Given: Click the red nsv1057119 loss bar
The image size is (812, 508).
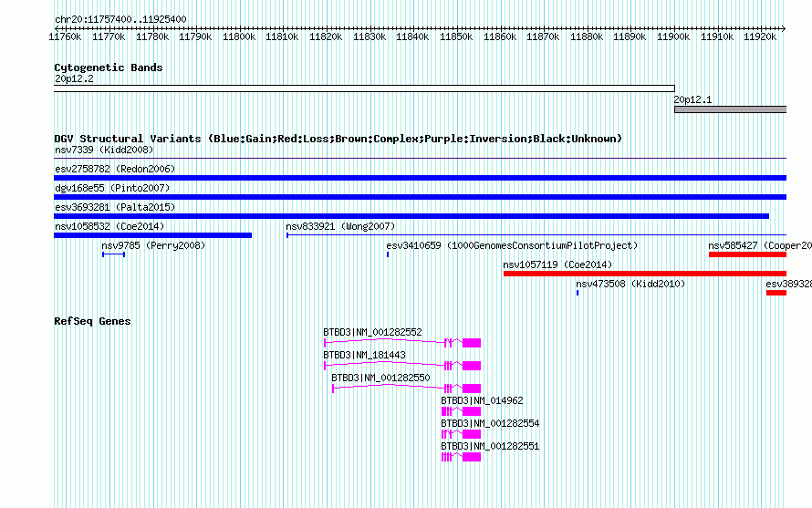Looking at the screenshot, I should [645, 274].
